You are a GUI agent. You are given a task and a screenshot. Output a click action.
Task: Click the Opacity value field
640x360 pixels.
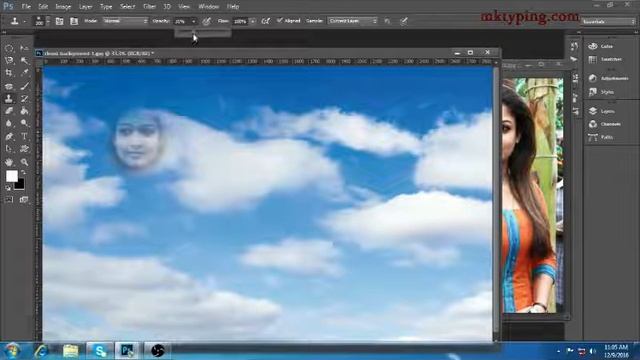[181, 21]
